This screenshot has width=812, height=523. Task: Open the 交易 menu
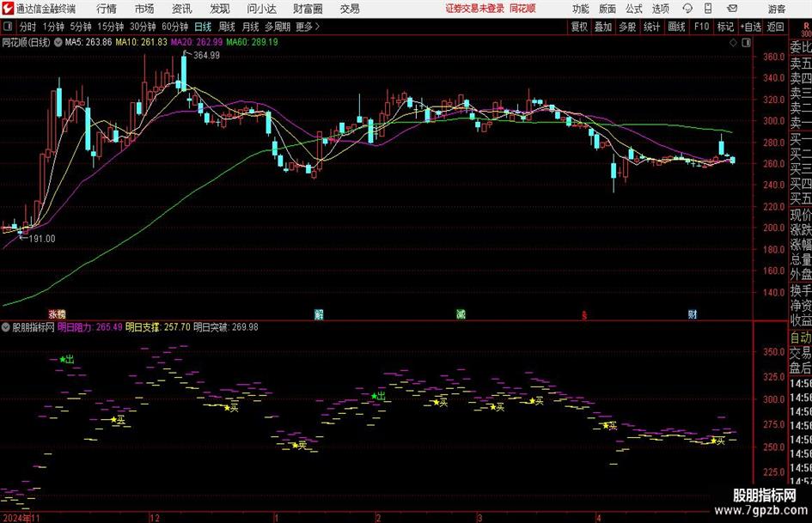click(350, 9)
